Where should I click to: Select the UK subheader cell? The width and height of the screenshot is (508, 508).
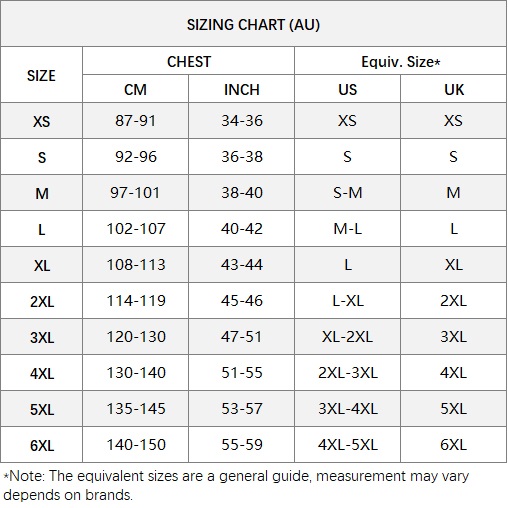tap(454, 90)
